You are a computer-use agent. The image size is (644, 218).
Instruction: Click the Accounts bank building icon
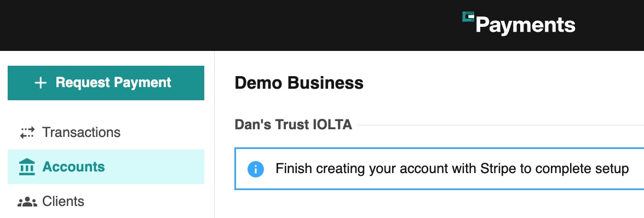point(27,167)
